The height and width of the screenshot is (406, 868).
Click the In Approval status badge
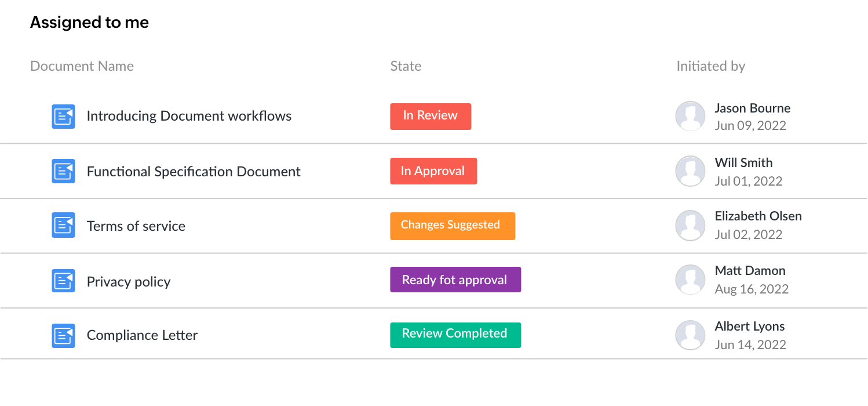[433, 171]
